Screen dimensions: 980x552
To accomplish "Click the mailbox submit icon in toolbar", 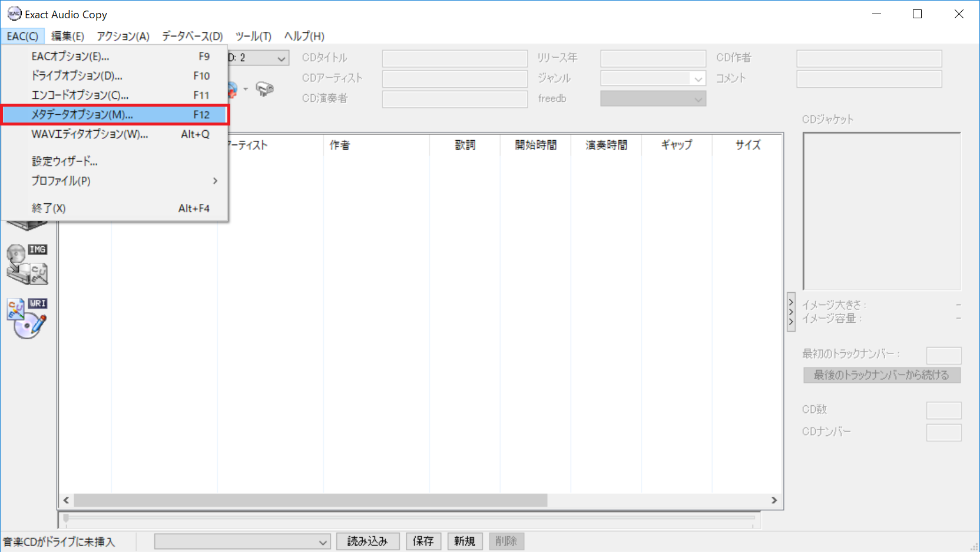I will click(264, 89).
